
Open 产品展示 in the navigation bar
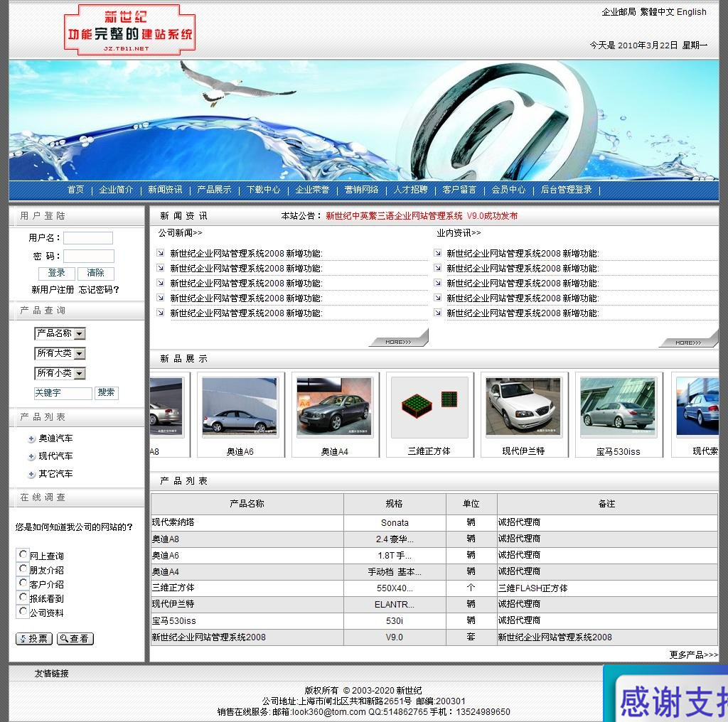pos(214,190)
